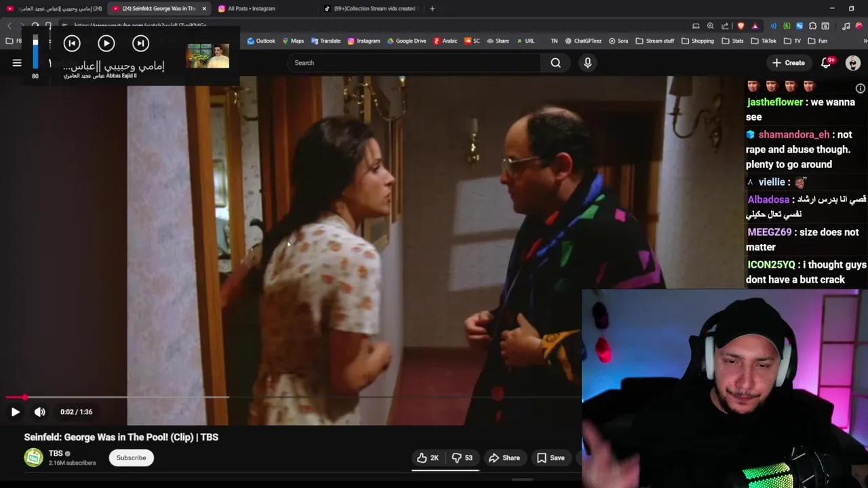Open the TBS channel name link
The image size is (868, 488).
coord(56,453)
